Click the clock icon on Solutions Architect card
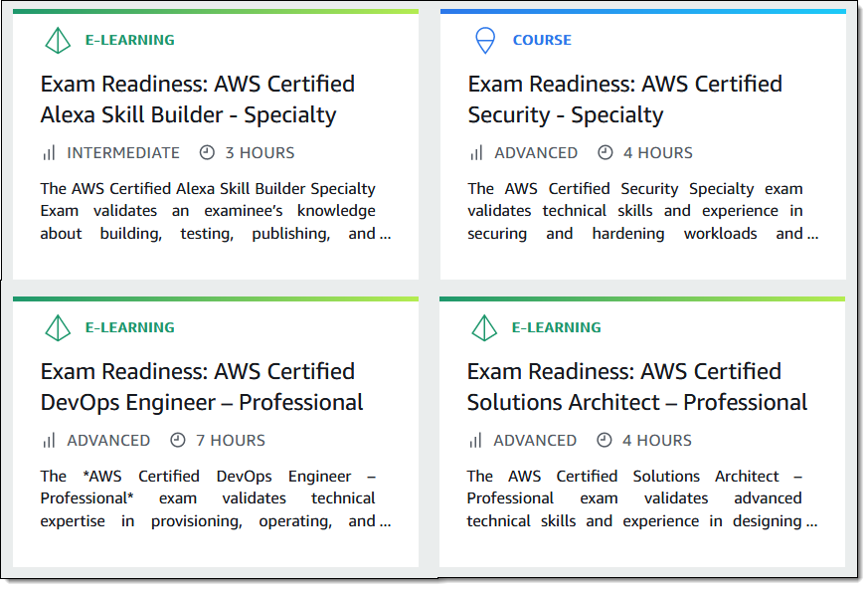Screen dimensions: 868x589 604,440
